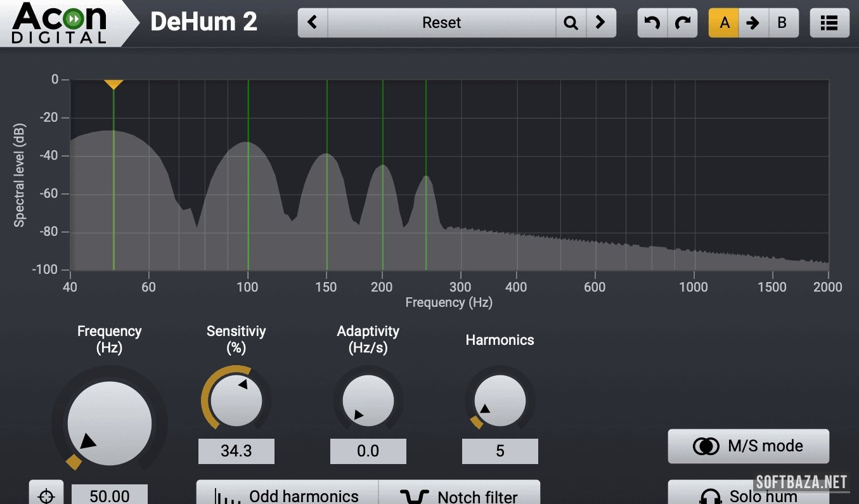Open the preset search magnifier
The image size is (859, 504).
point(571,23)
